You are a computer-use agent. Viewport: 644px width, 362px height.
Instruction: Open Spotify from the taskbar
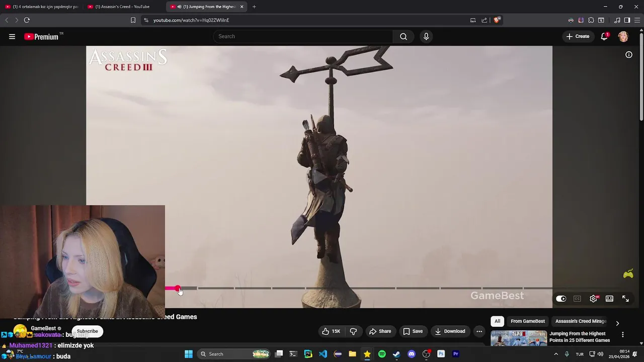[382, 354]
